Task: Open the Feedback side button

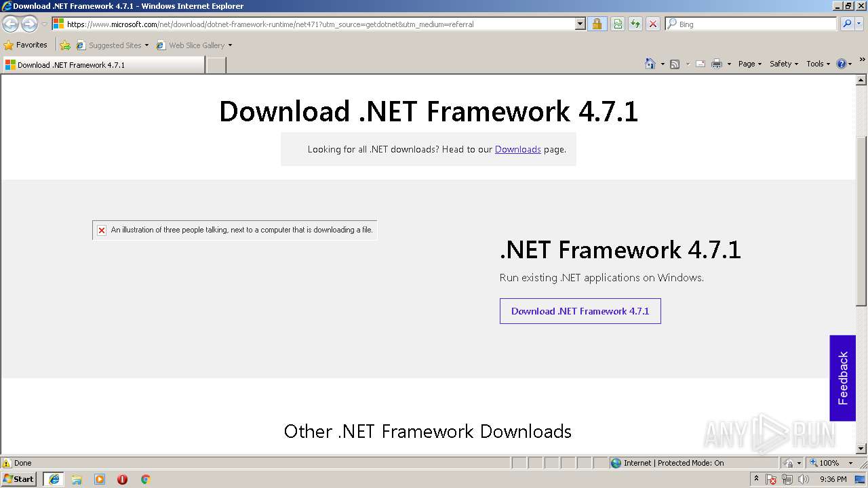Action: (842, 378)
